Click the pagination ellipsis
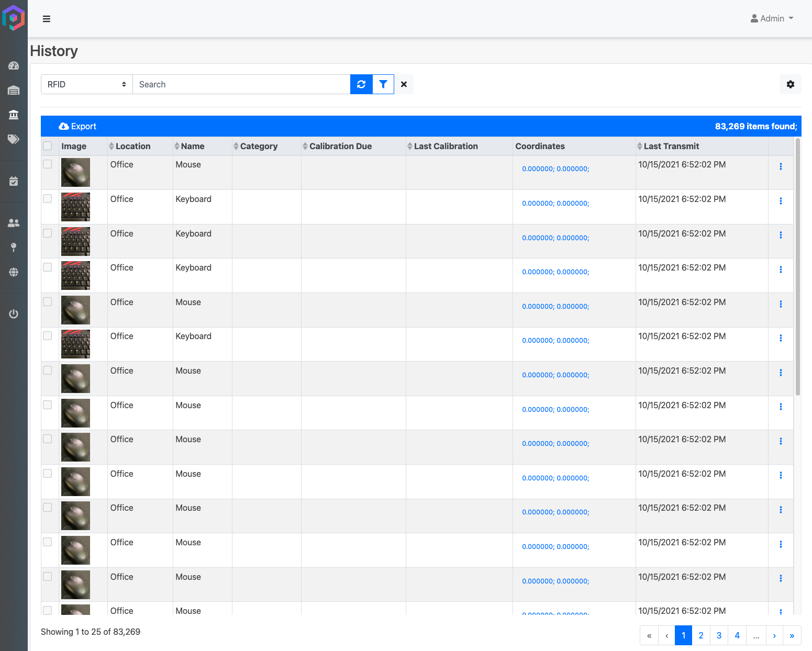 coord(756,635)
